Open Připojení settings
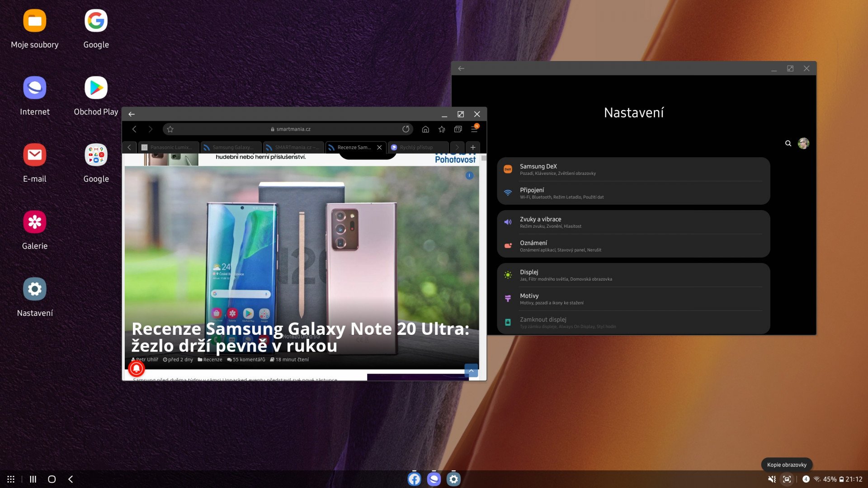 coord(633,193)
